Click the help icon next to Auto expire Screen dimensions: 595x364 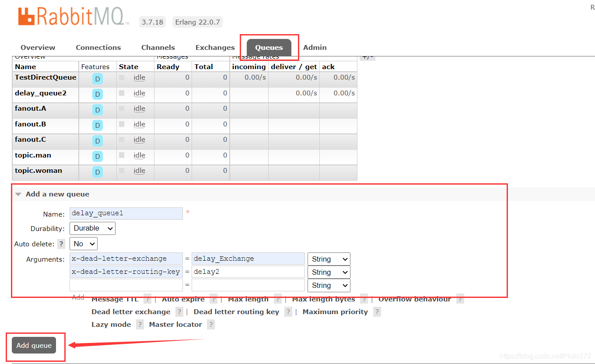coord(213,299)
